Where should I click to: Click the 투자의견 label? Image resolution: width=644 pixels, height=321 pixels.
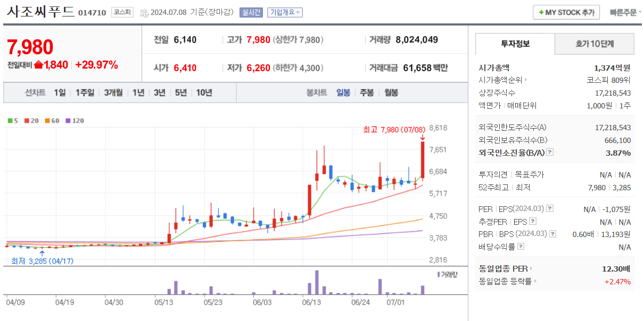(494, 174)
